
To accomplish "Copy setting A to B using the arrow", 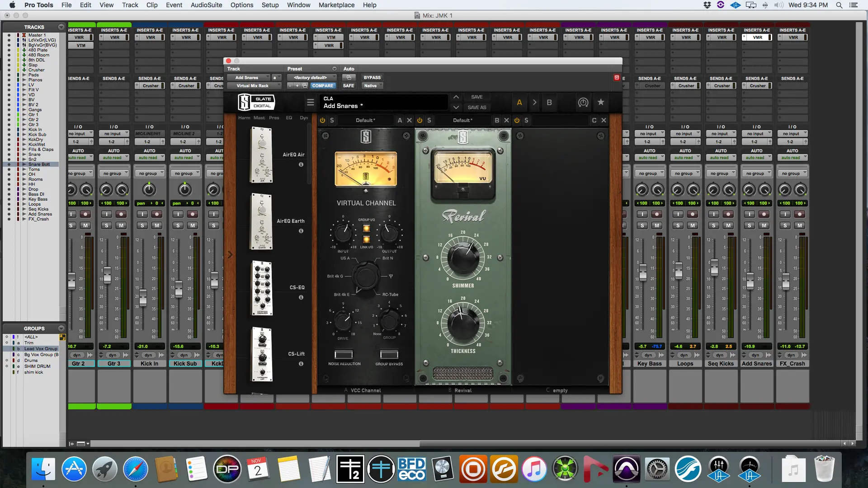I will [x=534, y=103].
